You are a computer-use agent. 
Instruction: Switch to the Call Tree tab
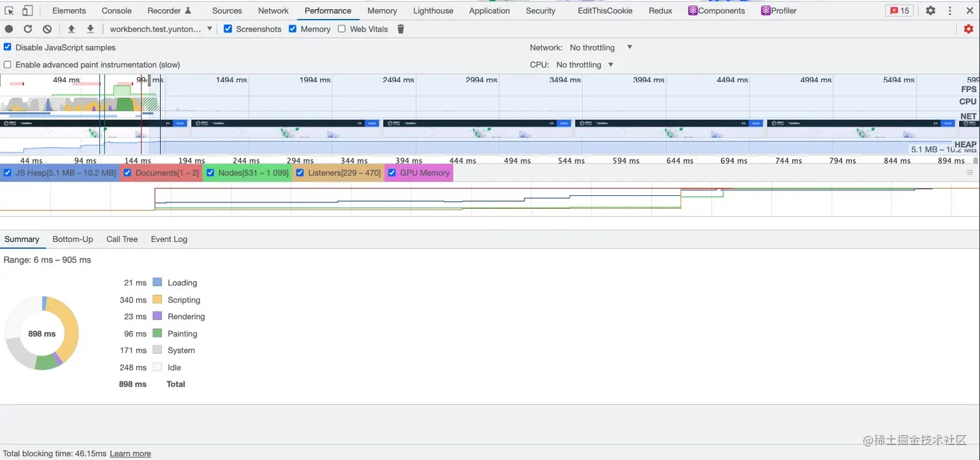(122, 239)
